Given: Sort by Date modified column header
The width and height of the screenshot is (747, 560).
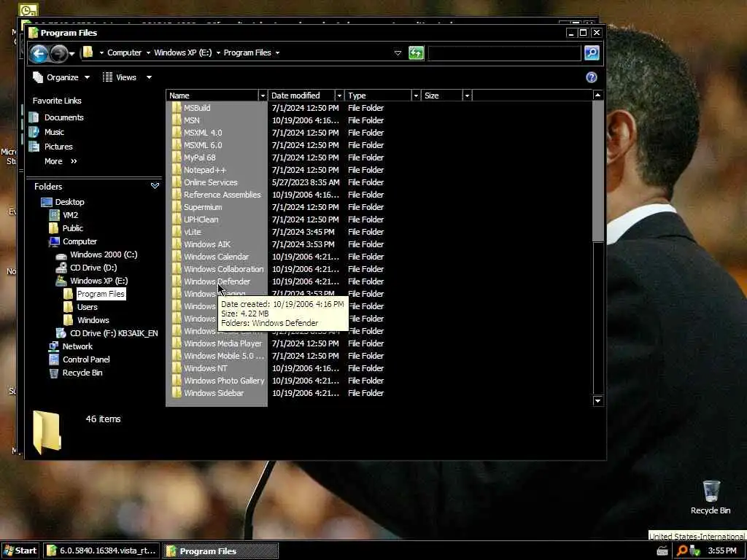Looking at the screenshot, I should pos(301,96).
